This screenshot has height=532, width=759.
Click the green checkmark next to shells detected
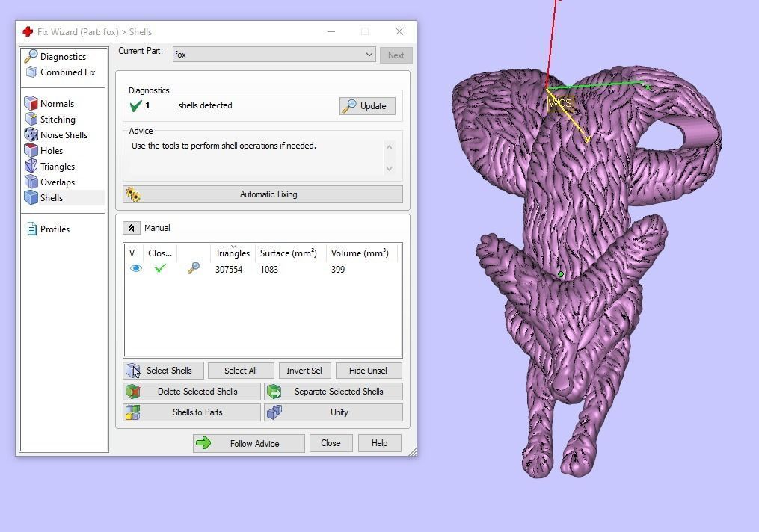tap(135, 105)
